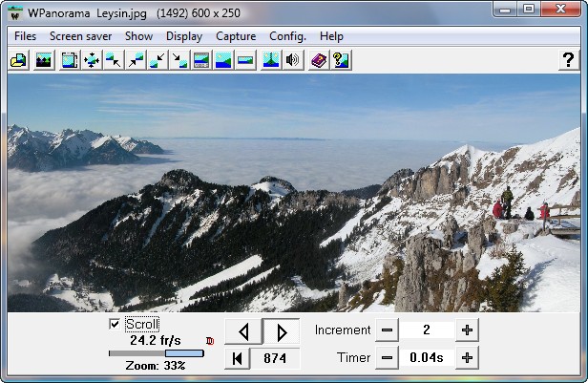This screenshot has width=588, height=383.
Task: Open an image file with the folder icon
Action: tap(19, 60)
